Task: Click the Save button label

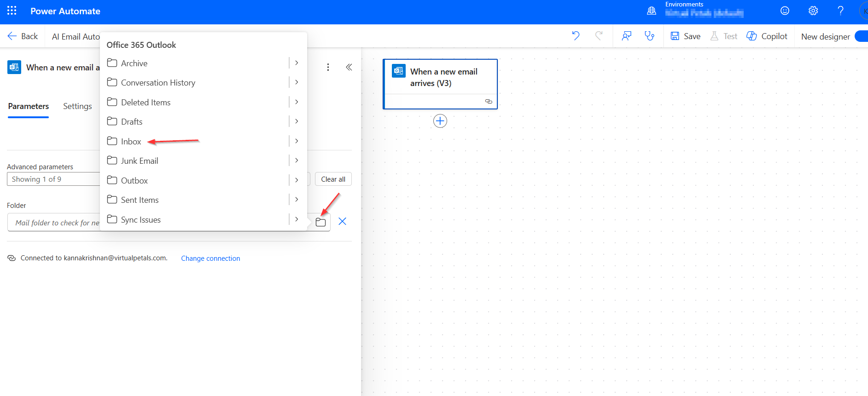Action: [692, 36]
